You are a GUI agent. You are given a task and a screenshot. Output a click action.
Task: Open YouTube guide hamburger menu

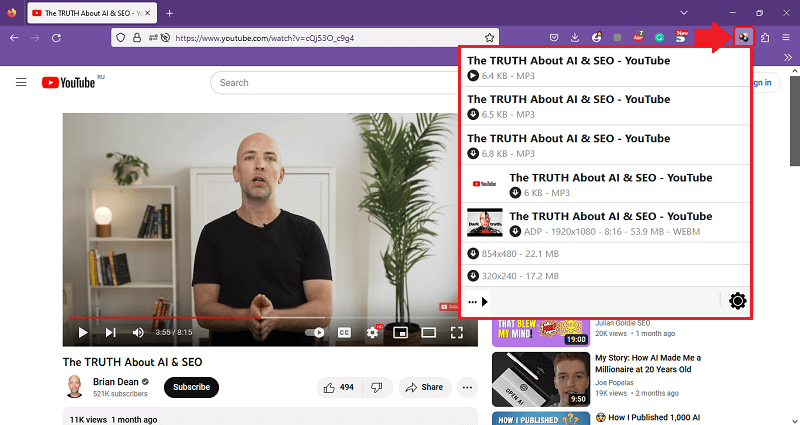pyautogui.click(x=21, y=82)
